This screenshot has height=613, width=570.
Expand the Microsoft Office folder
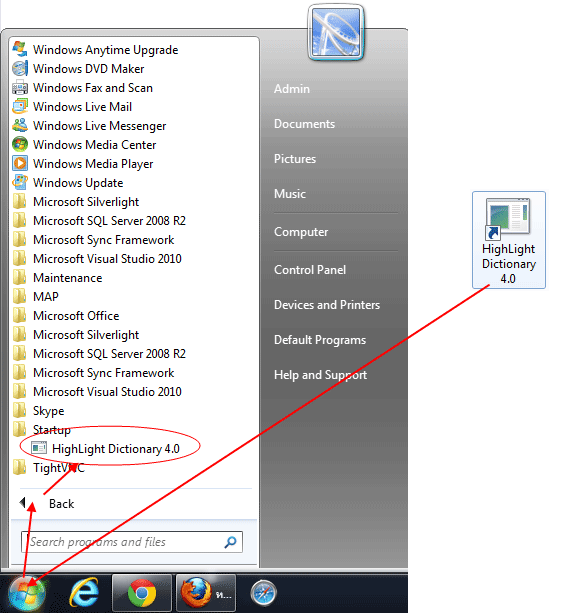tap(76, 315)
